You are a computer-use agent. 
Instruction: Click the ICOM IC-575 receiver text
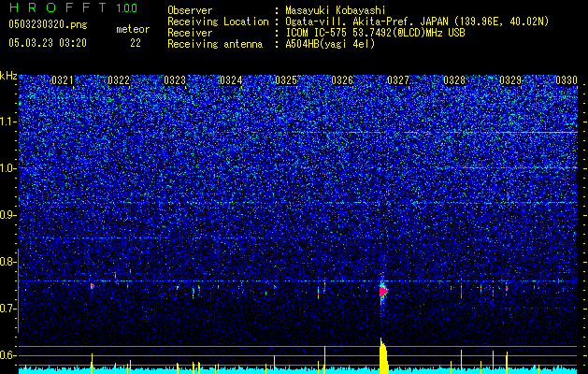click(x=375, y=33)
